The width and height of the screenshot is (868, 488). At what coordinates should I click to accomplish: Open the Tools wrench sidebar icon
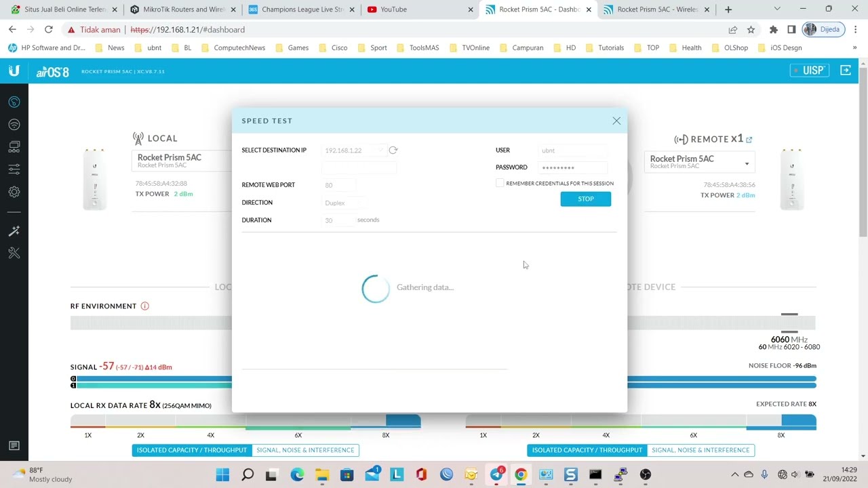coord(14,253)
